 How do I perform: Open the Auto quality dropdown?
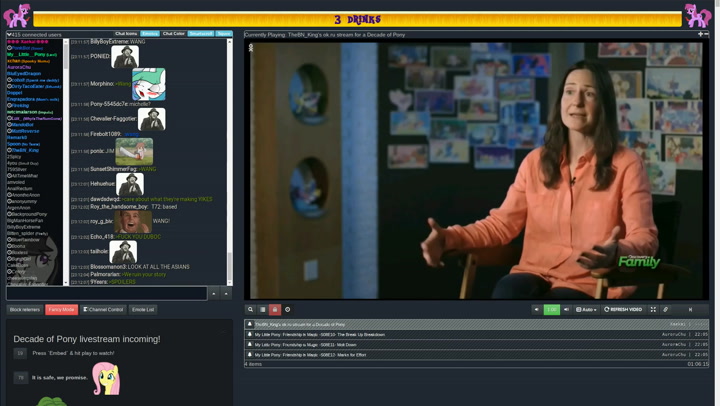586,310
